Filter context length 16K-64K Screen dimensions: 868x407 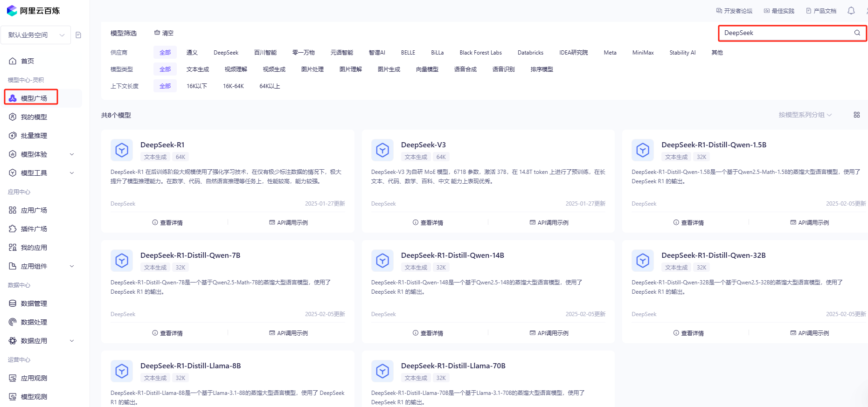click(233, 86)
